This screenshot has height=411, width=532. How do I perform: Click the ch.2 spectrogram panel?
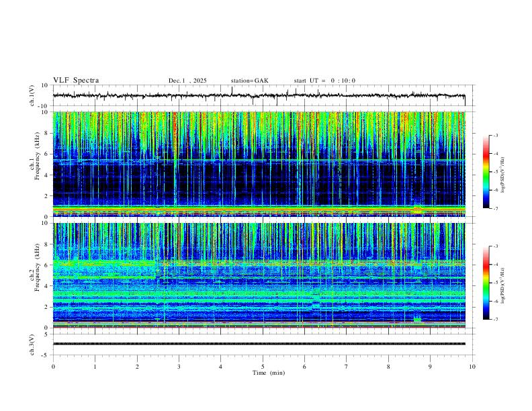[x=259, y=275]
